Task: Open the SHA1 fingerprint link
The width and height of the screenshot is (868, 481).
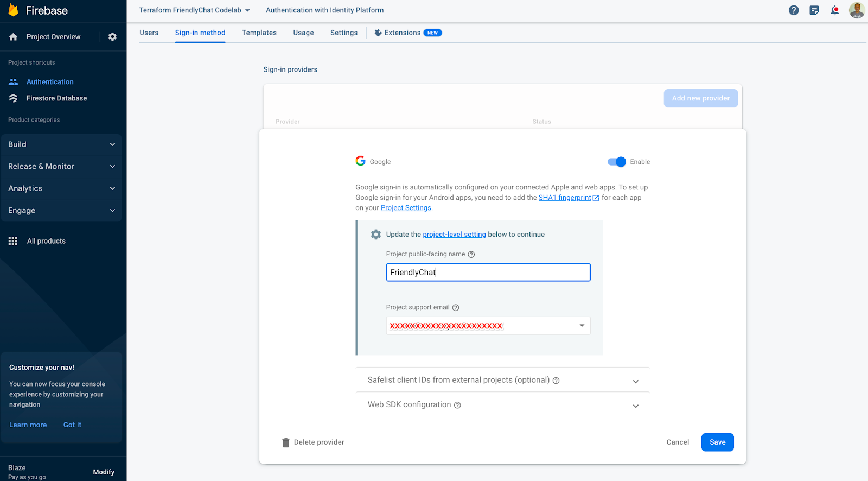Action: click(x=565, y=198)
